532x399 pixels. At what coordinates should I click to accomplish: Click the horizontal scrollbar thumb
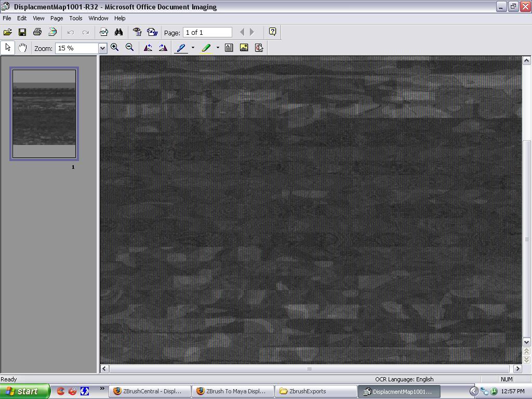pyautogui.click(x=309, y=369)
